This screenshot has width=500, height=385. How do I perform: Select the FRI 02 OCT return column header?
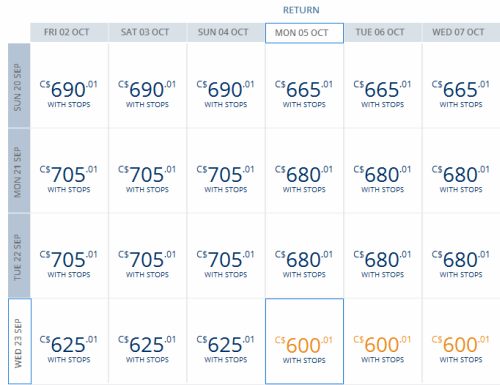(x=69, y=32)
